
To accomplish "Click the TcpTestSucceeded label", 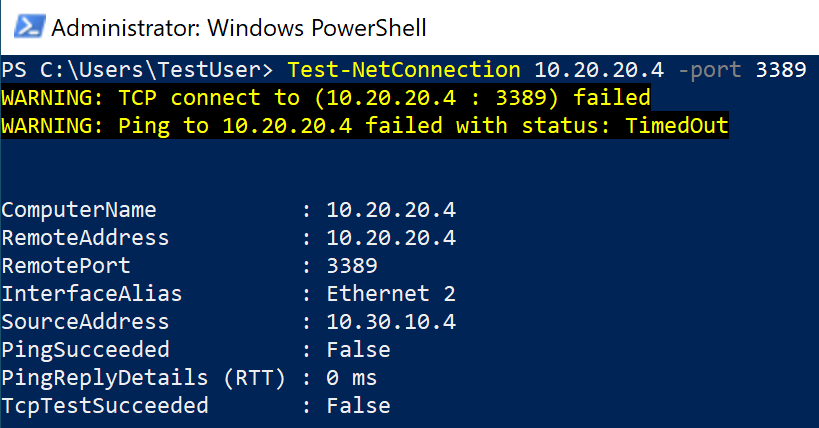I will pos(105,406).
